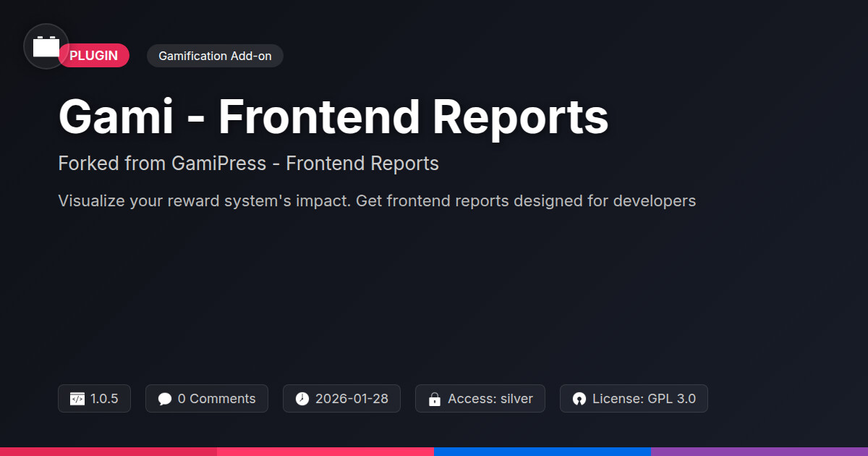Image resolution: width=868 pixels, height=456 pixels.
Task: Open the Gamification Add-on tag
Action: 215,56
